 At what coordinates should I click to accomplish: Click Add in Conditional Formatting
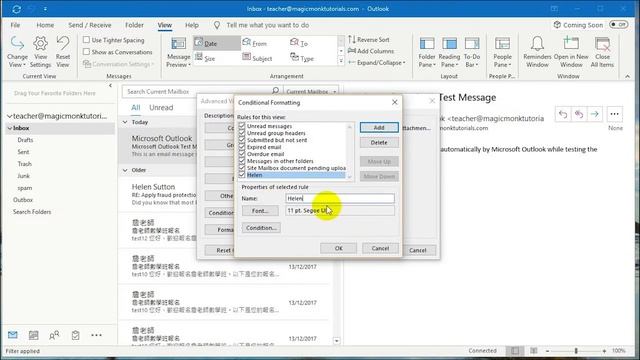[379, 127]
